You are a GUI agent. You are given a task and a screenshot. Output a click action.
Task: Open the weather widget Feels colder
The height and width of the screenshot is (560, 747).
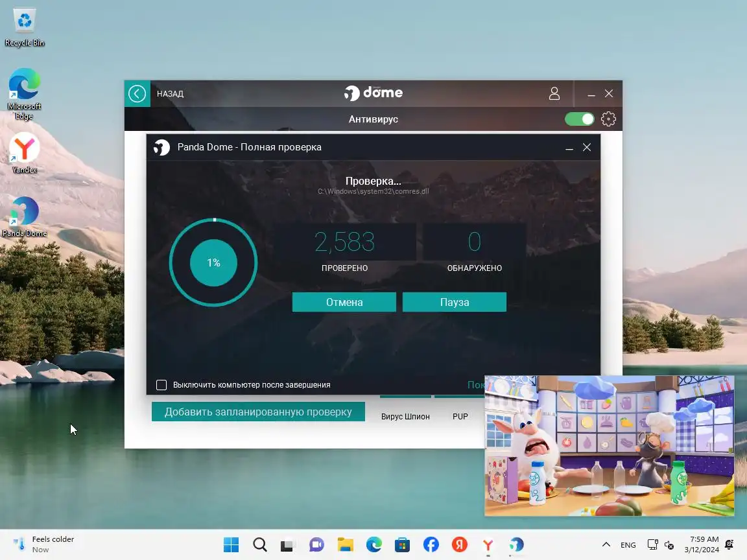(x=44, y=544)
